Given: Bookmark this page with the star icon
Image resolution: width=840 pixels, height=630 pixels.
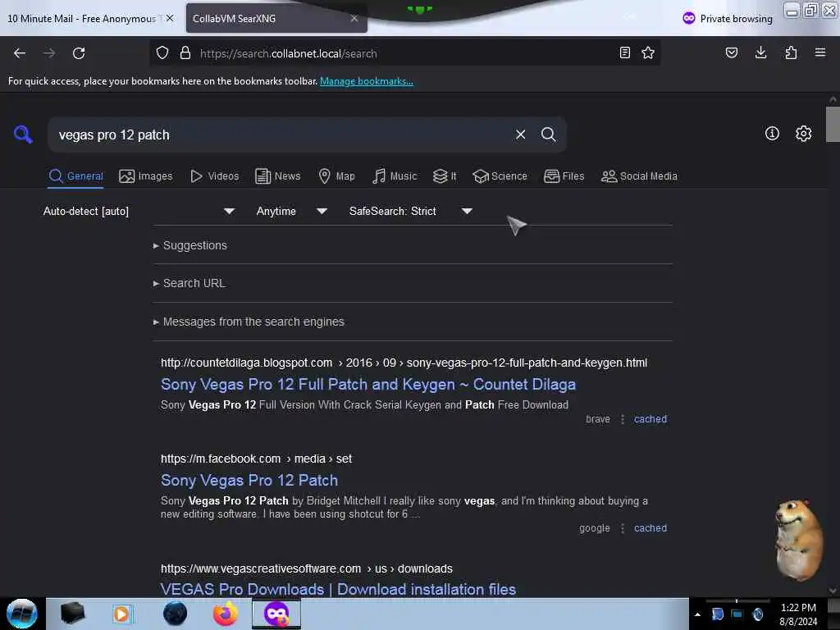Looking at the screenshot, I should [x=648, y=53].
